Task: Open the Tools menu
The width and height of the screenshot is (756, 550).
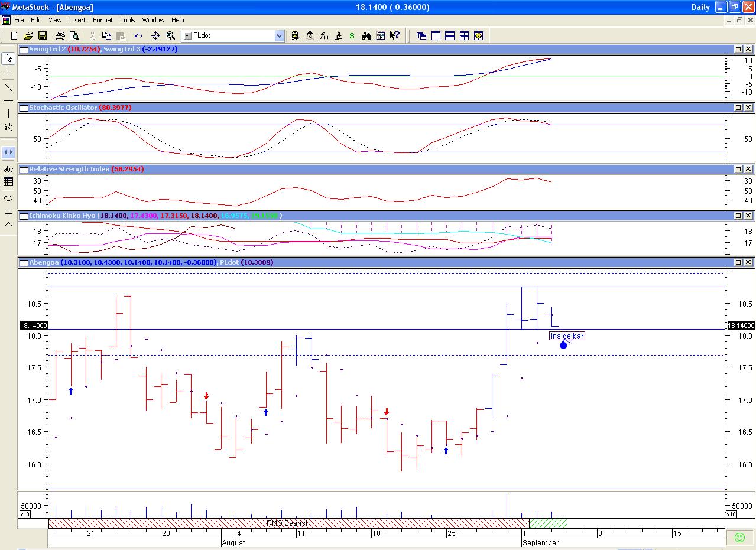Action: coord(127,20)
